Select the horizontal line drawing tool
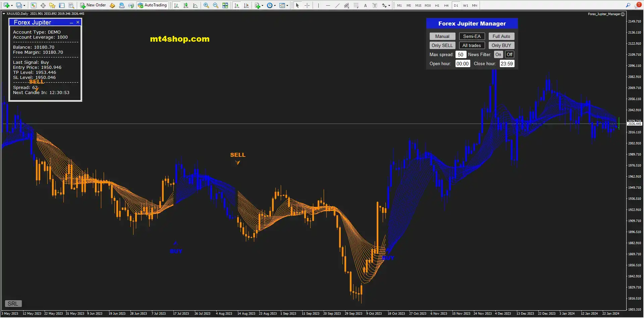The width and height of the screenshot is (644, 318). click(328, 5)
